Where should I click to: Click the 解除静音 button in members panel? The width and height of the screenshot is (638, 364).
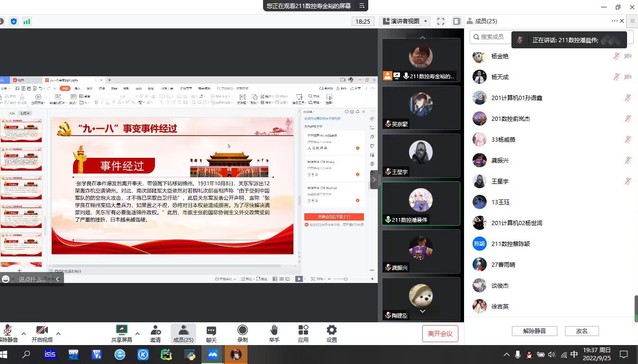(x=534, y=331)
